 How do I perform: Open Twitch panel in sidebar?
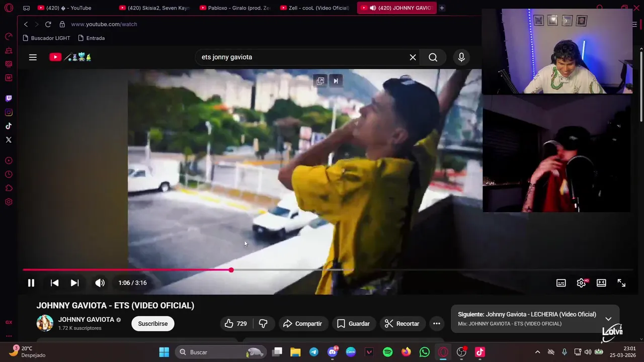(9, 99)
